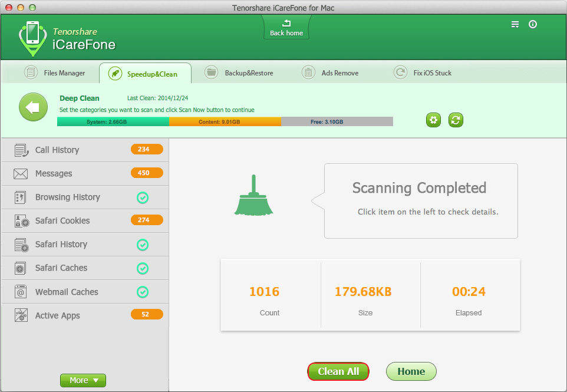The image size is (567, 392).
Task: Click the 179.68KB Size value
Action: (363, 291)
